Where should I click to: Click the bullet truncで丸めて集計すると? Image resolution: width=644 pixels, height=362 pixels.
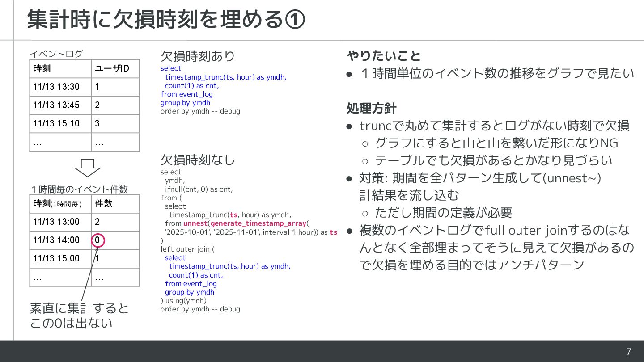coord(494,126)
